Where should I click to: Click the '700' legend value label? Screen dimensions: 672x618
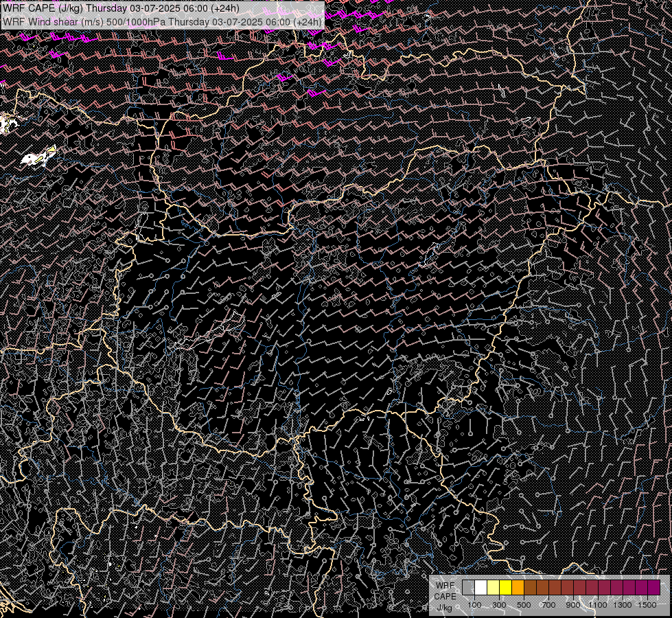[548, 605]
